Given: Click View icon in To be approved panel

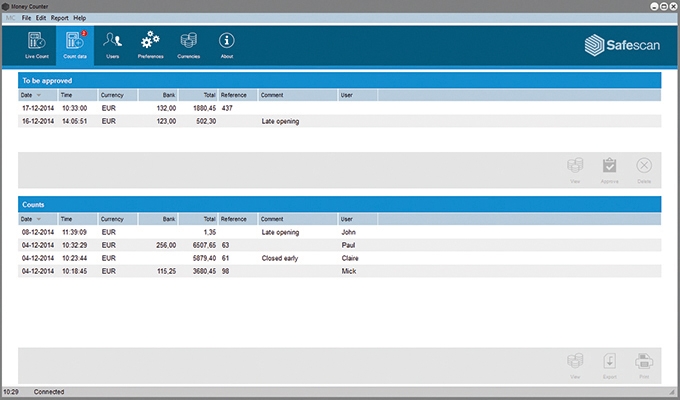Looking at the screenshot, I should point(575,169).
